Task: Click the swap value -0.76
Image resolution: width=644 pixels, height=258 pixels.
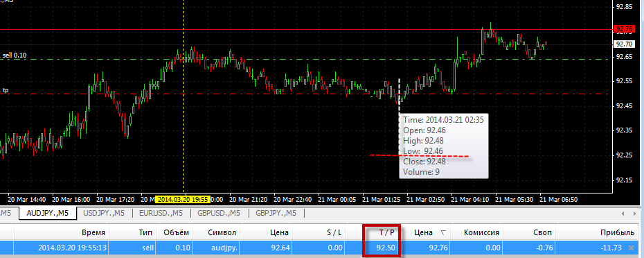Action: (x=545, y=248)
